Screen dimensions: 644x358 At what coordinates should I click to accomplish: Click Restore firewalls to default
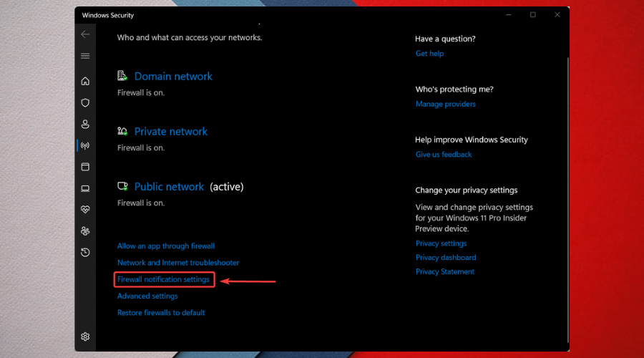161,313
